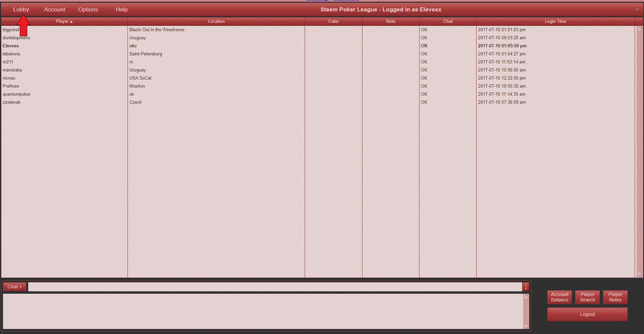Open the Account menu

click(54, 9)
